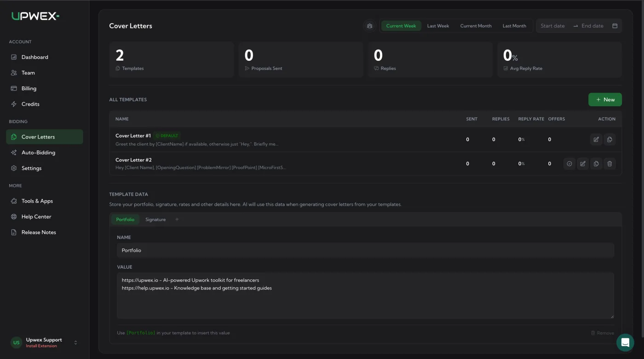Duplicate Cover Letter #2
The width and height of the screenshot is (644, 359).
tap(596, 163)
